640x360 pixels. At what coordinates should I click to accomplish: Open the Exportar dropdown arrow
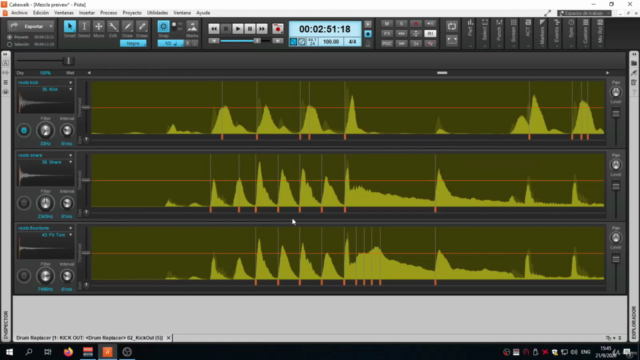[51, 27]
